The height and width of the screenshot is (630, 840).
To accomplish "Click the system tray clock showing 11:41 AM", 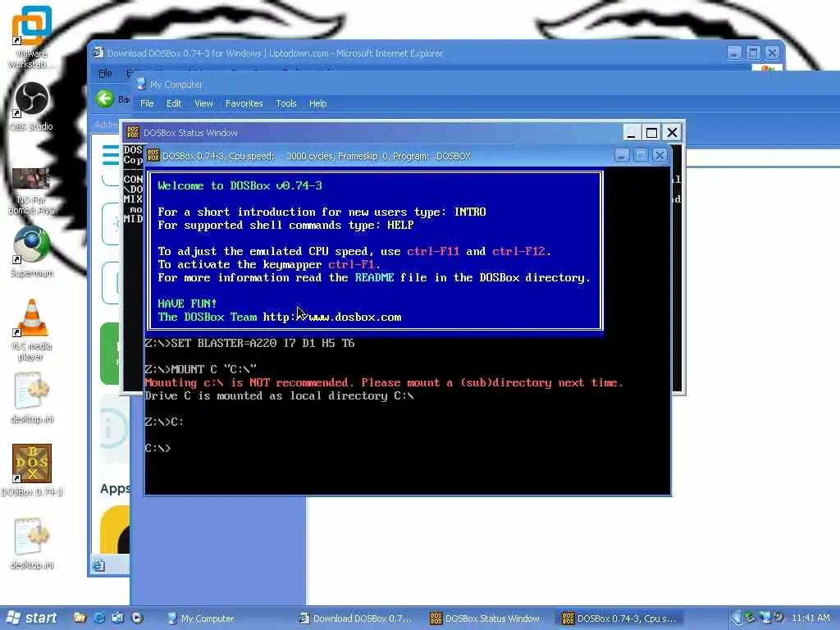I will 810,618.
